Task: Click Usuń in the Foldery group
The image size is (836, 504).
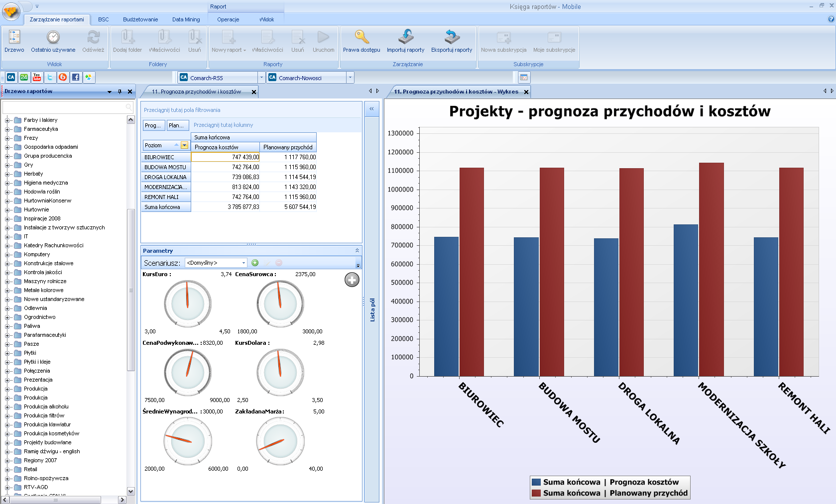Action: point(195,41)
